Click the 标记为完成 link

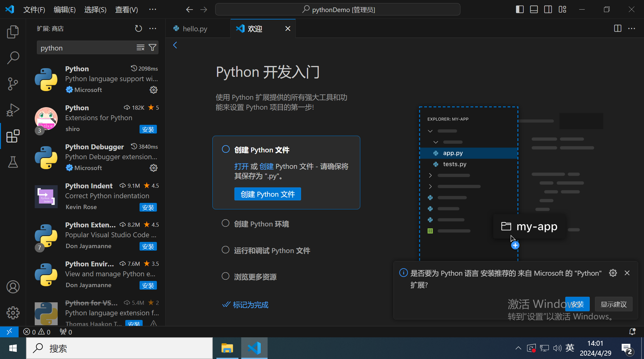[x=250, y=305]
